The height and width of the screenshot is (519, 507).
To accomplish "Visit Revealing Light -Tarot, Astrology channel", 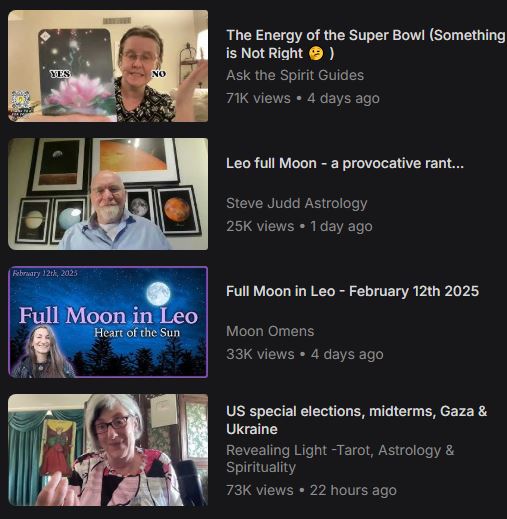I will (x=340, y=459).
